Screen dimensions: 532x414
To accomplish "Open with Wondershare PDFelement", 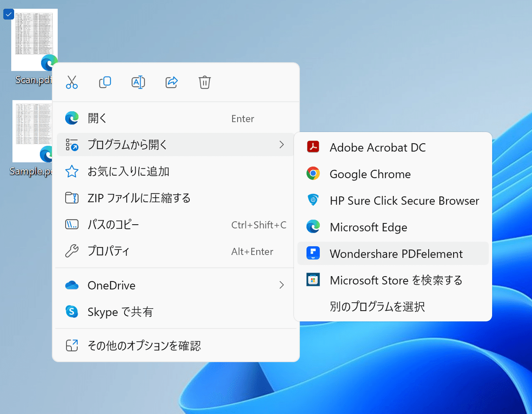I will pos(393,254).
